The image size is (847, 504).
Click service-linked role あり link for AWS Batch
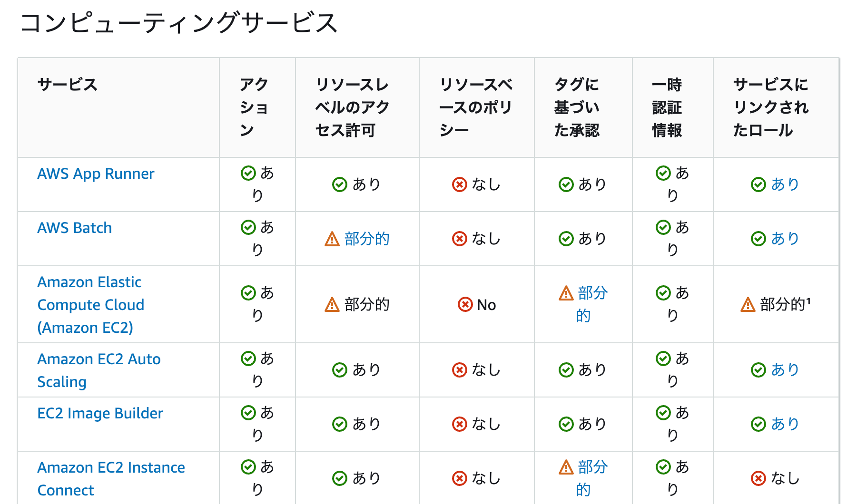[785, 239]
